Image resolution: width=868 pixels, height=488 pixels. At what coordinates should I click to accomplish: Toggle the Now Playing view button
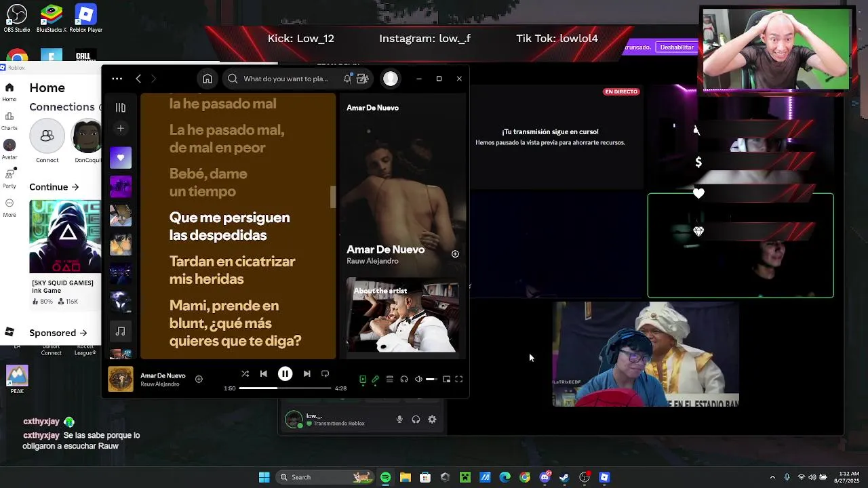[363, 380]
